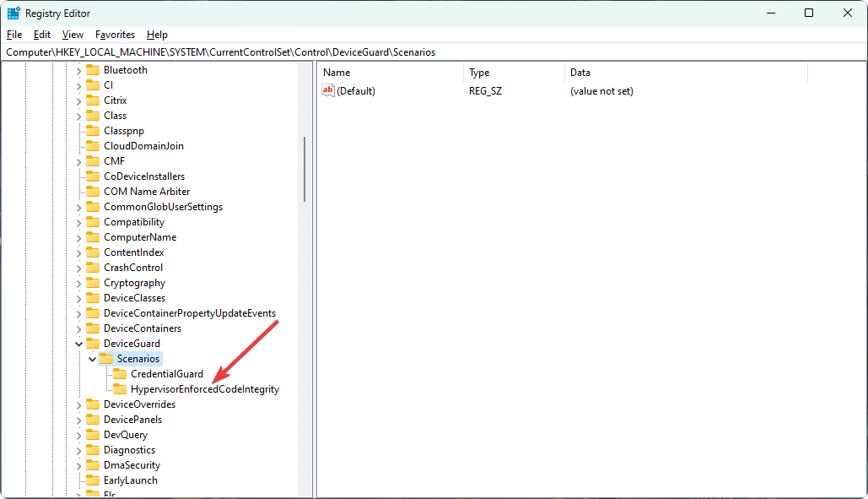The width and height of the screenshot is (868, 499).
Task: Click the CoDeviceInstallers folder icon
Action: [x=93, y=176]
